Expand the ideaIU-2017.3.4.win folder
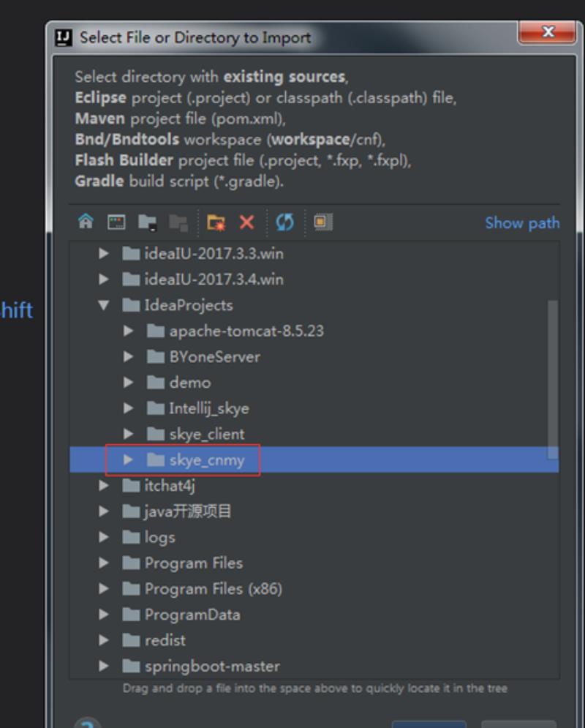The height and width of the screenshot is (728, 585). coord(104,279)
